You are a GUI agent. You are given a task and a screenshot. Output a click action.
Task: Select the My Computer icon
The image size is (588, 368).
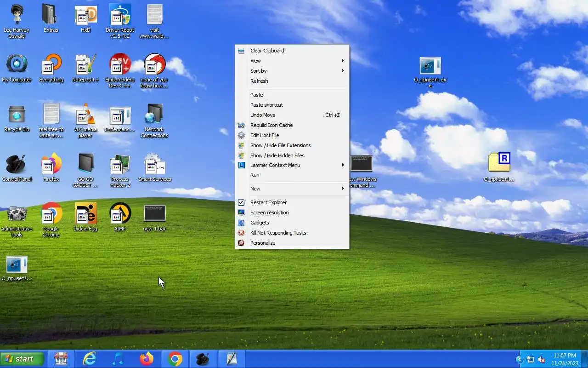click(x=17, y=68)
